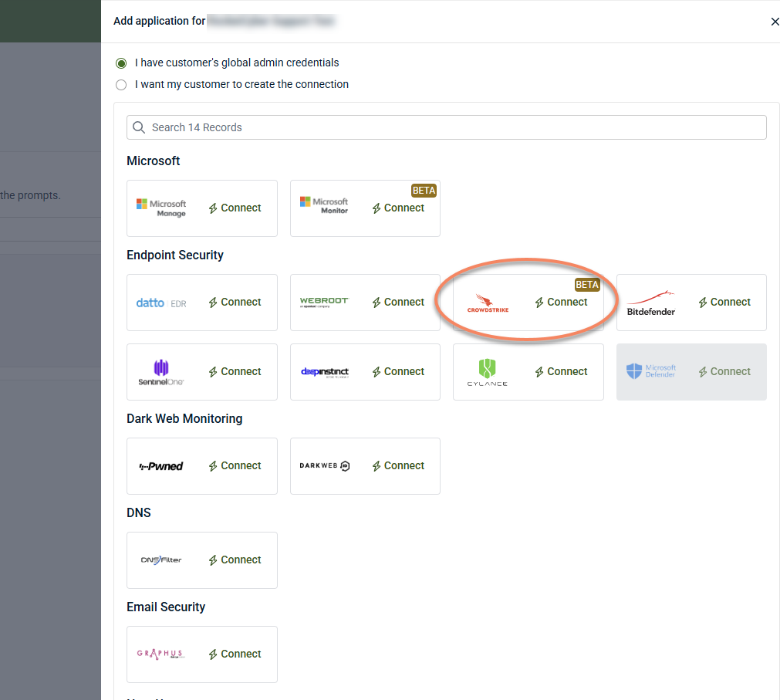Click the Email Security section heading
This screenshot has width=780, height=700.
click(x=166, y=607)
